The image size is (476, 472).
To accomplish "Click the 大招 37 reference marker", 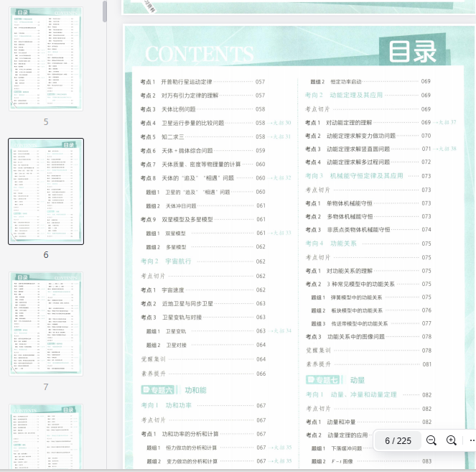I will [444, 122].
